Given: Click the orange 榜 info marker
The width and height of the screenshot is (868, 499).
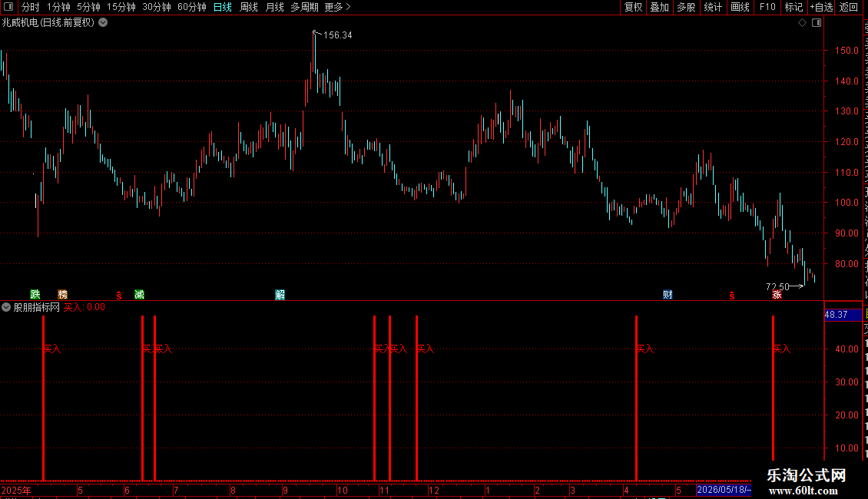Looking at the screenshot, I should tap(62, 294).
